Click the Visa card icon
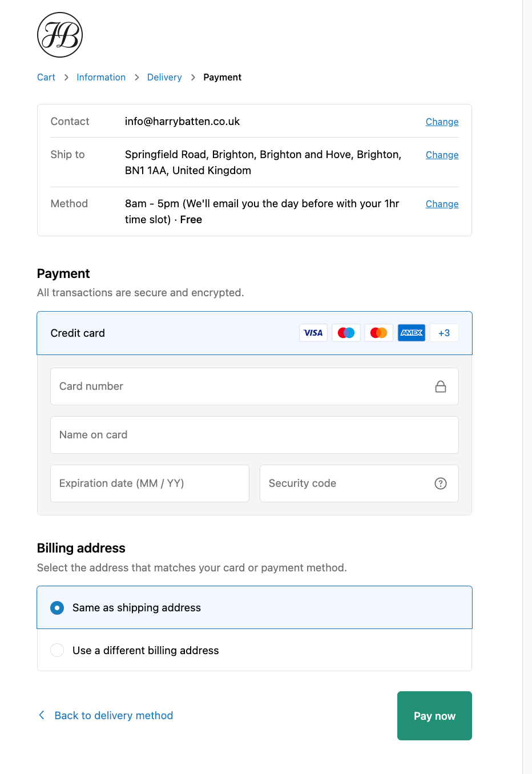 pos(313,333)
